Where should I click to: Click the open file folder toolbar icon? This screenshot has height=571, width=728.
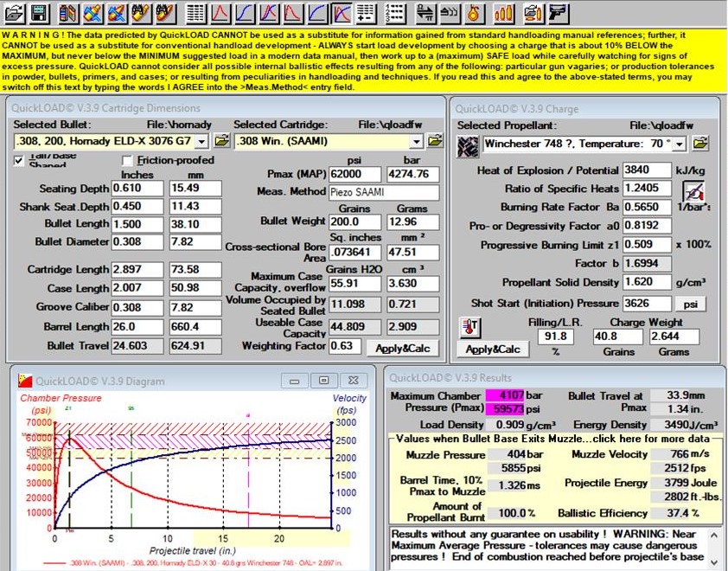[x=13, y=13]
